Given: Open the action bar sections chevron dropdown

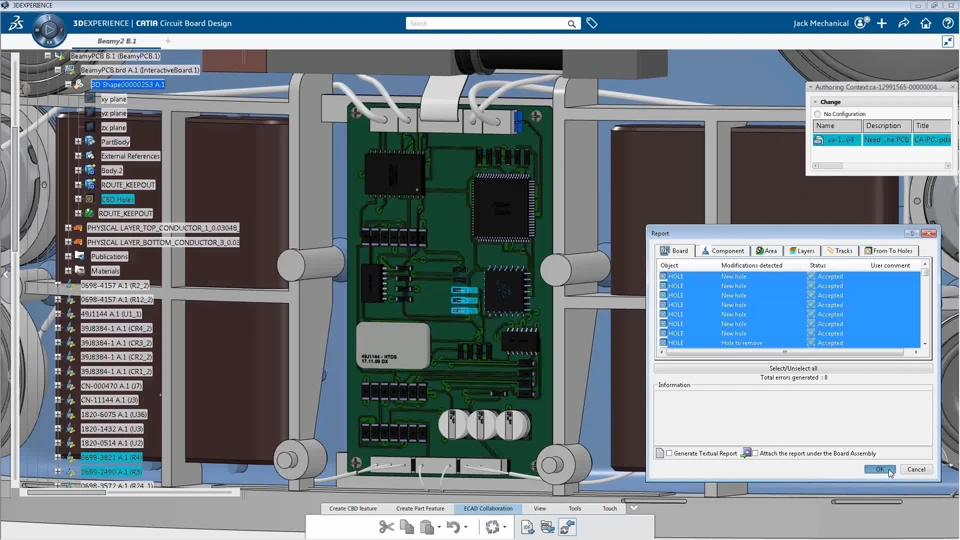Looking at the screenshot, I should coord(634,508).
